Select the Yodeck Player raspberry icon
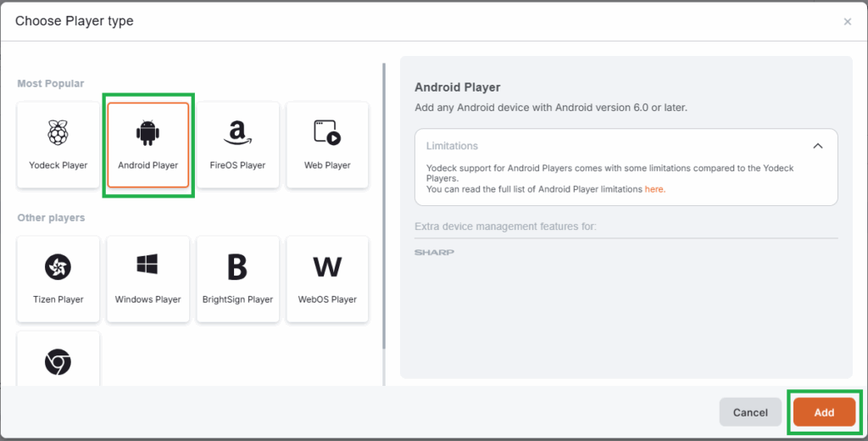The width and height of the screenshot is (868, 441). pos(58,132)
